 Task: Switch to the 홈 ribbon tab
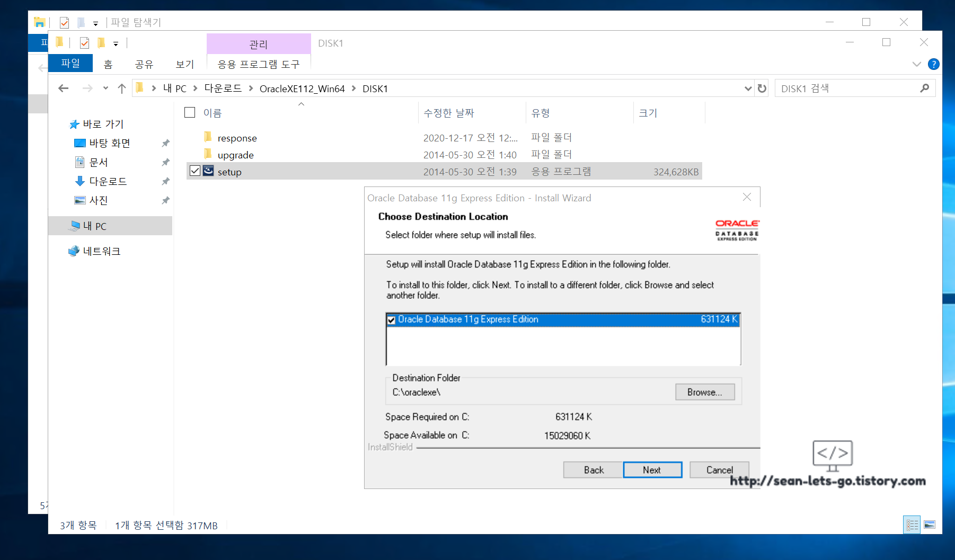pos(108,64)
